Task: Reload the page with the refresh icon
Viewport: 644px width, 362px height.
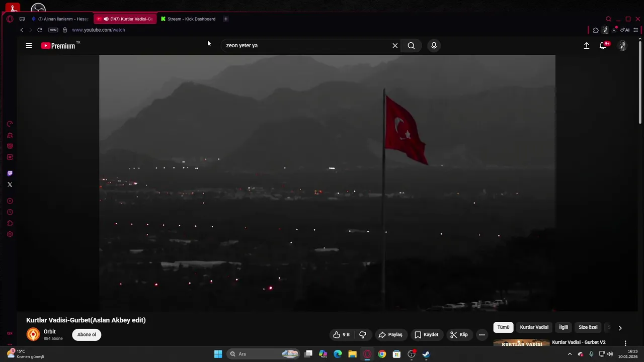Action: pyautogui.click(x=40, y=30)
